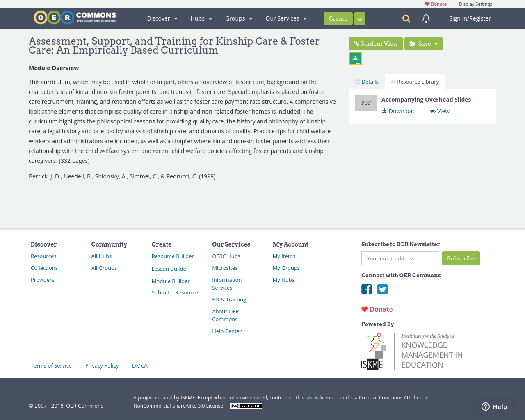This screenshot has height=420, width=525.
Task: Activate Student View mode
Action: coord(376,43)
